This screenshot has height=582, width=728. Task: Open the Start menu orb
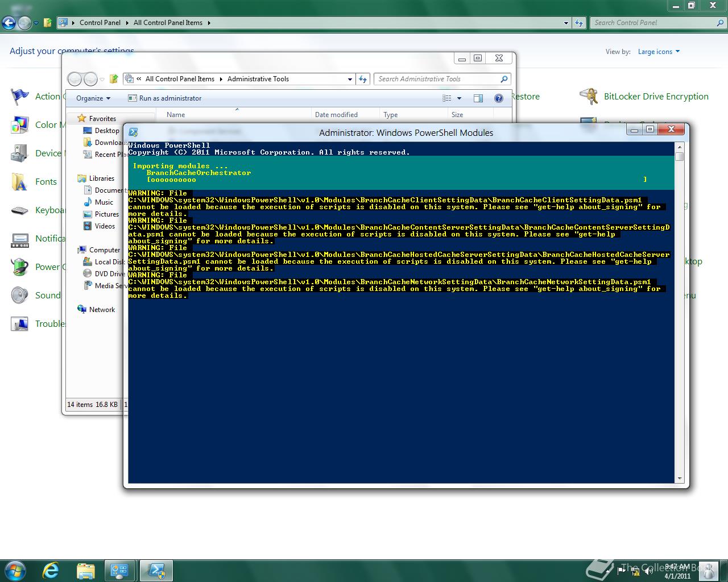pyautogui.click(x=15, y=570)
